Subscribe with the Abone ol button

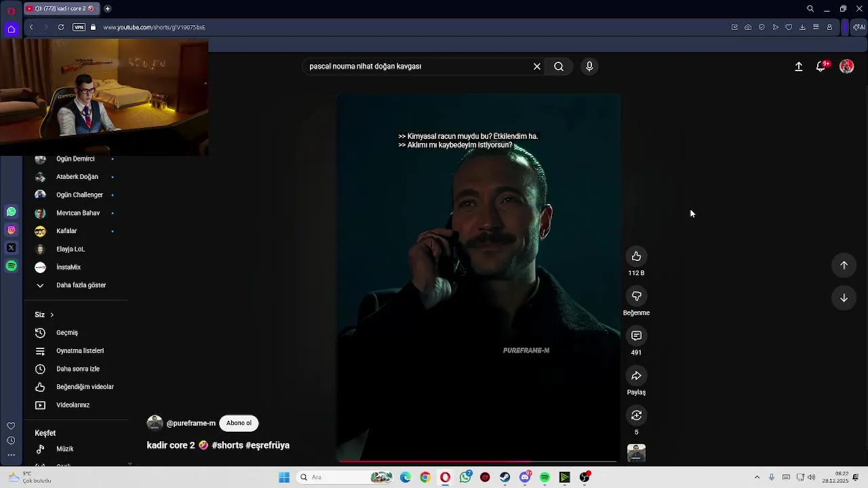[239, 423]
